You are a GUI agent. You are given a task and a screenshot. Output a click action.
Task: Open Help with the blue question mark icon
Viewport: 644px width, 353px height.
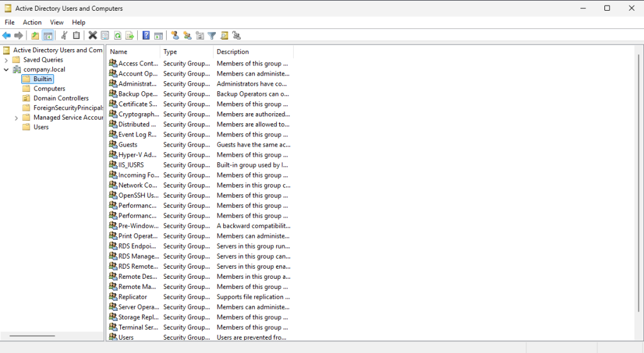click(146, 36)
